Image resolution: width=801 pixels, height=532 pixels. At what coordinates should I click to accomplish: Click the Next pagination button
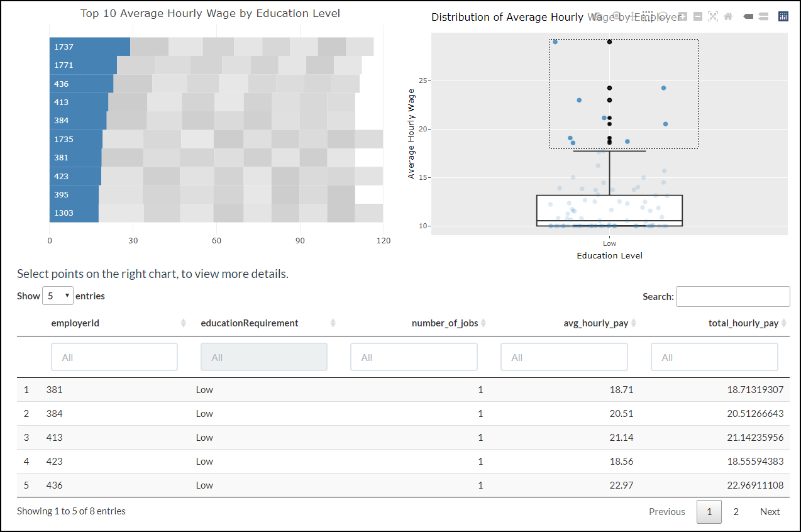(770, 512)
